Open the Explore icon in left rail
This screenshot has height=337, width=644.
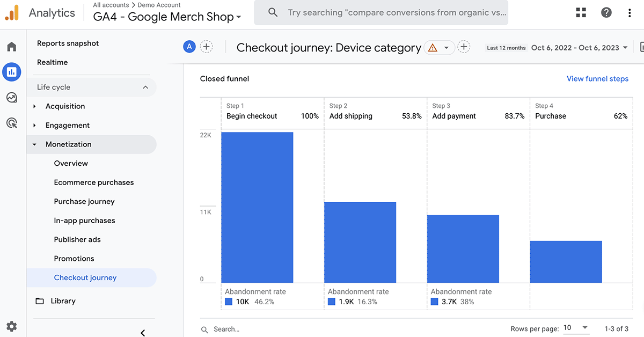[x=12, y=97]
